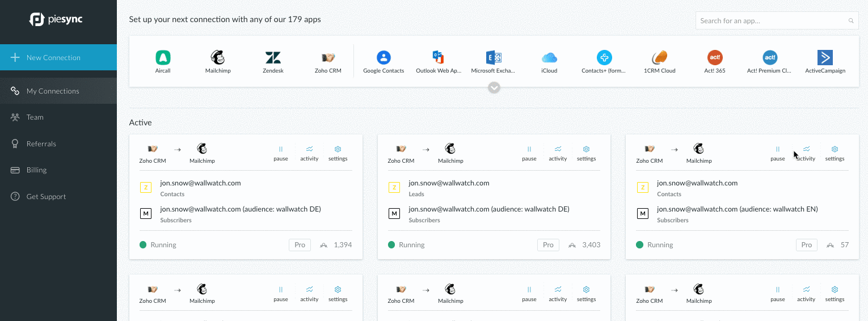This screenshot has height=321, width=868.
Task: Click the Zoho 'Z' icon beside Leads
Action: point(394,188)
